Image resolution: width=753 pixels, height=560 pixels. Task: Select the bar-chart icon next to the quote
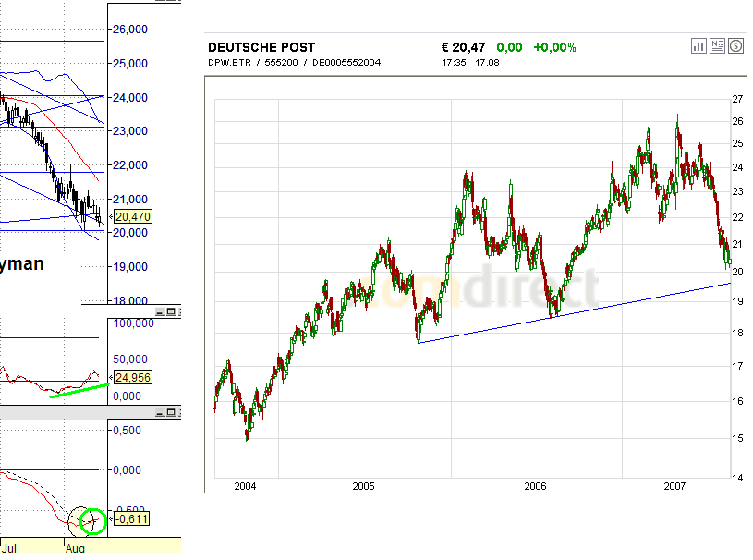pos(698,45)
